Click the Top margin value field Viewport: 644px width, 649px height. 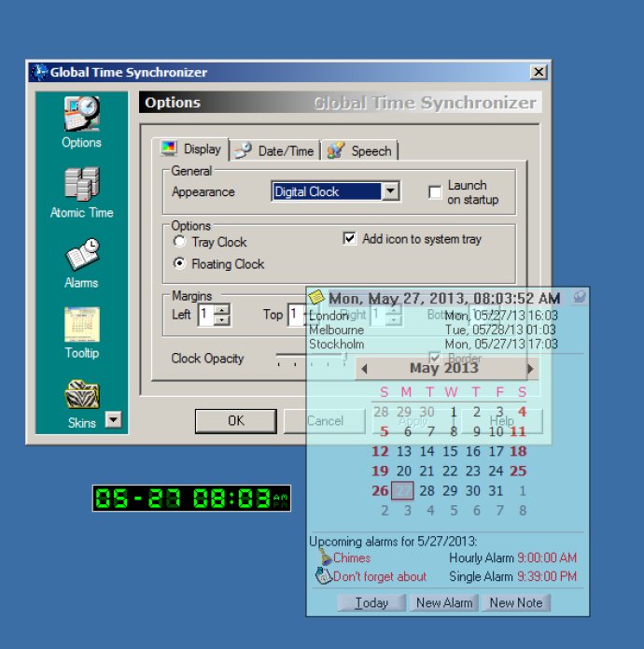[x=297, y=315]
